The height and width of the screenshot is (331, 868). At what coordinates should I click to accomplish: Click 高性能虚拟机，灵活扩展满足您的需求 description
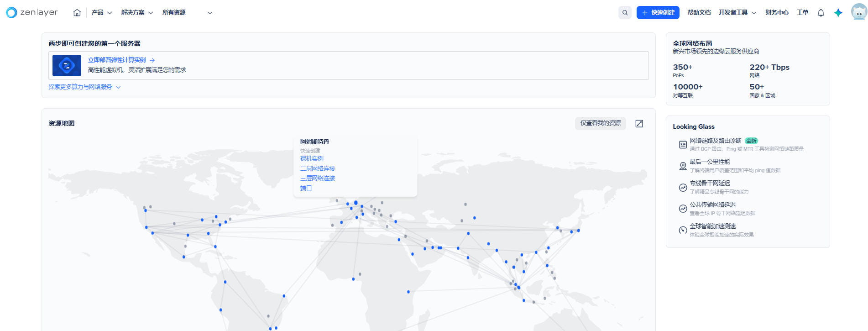(x=137, y=70)
